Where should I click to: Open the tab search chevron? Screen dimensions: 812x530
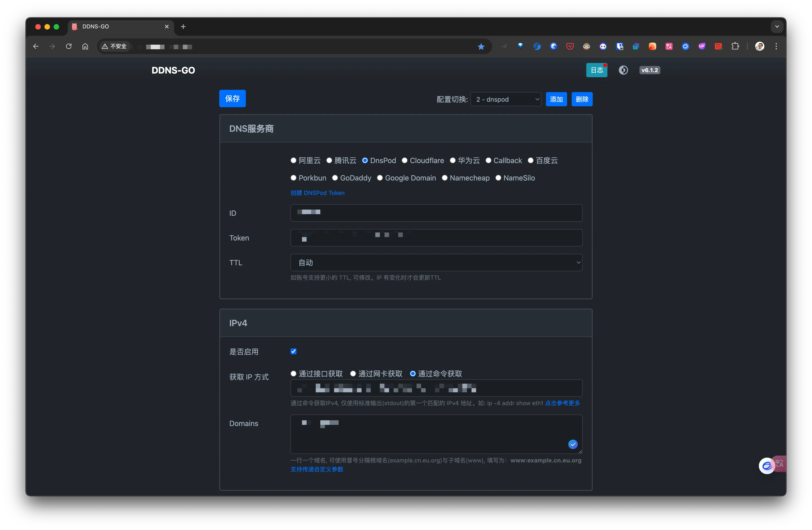(777, 27)
